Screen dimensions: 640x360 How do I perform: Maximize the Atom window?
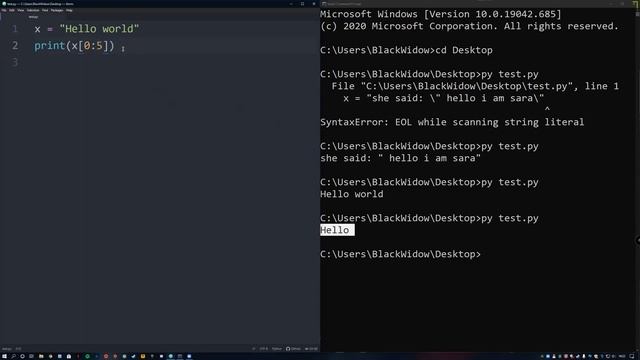point(302,4)
